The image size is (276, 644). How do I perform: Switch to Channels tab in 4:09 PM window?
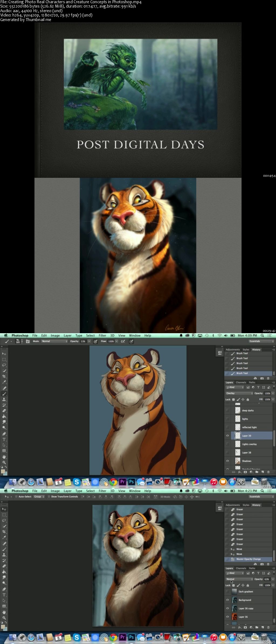pyautogui.click(x=241, y=382)
